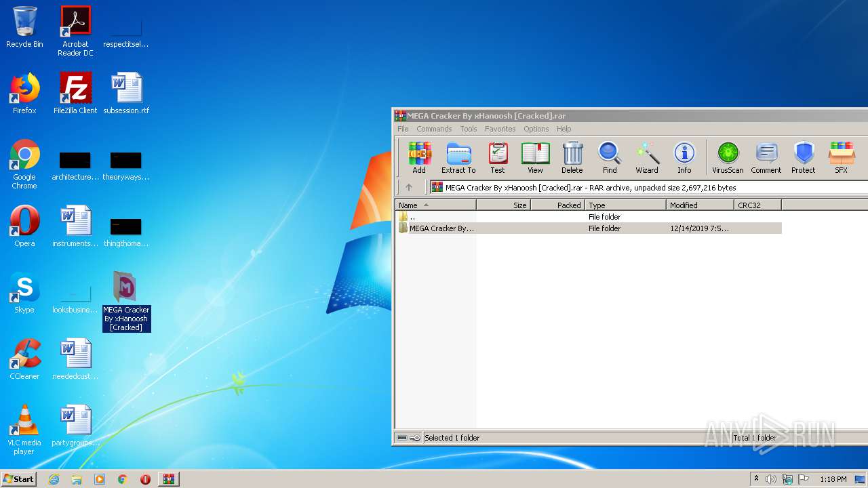Click the WinRAR taskbar button
The image size is (868, 488).
tap(168, 479)
